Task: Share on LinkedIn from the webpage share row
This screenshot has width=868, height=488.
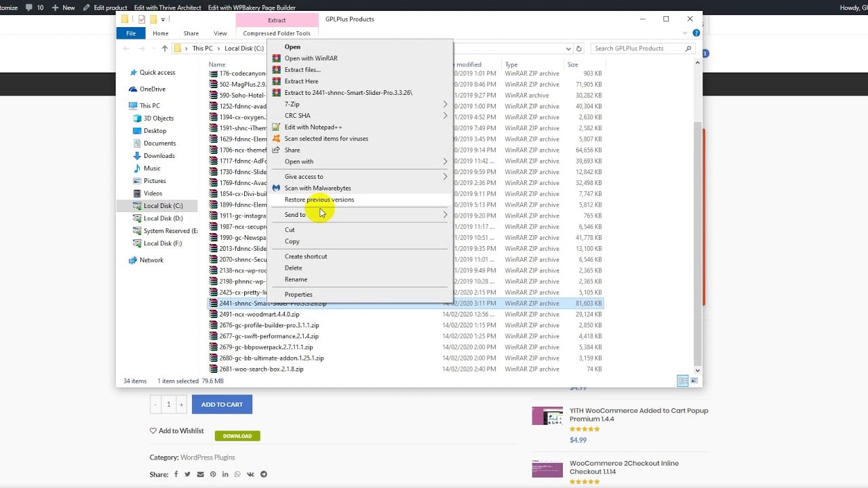Action: (225, 474)
